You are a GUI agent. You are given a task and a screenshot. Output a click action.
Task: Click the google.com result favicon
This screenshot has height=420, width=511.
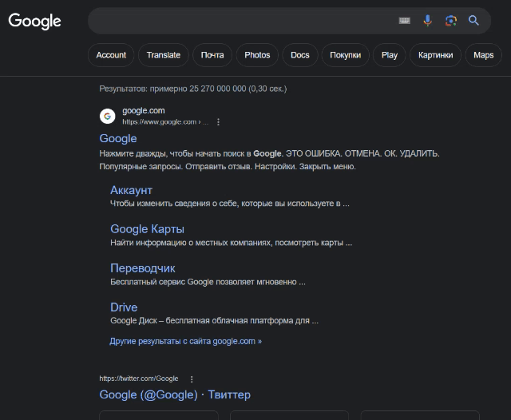[107, 117]
